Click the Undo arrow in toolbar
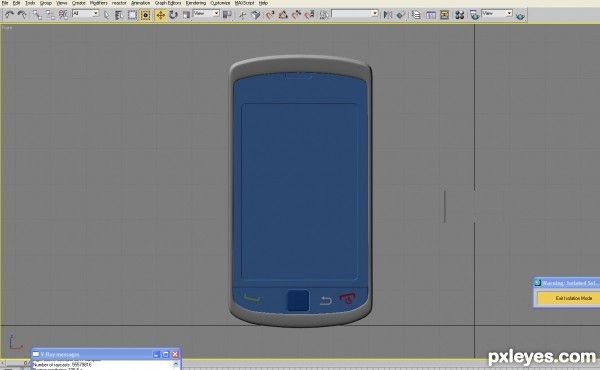The width and height of the screenshot is (600, 370). [9, 15]
